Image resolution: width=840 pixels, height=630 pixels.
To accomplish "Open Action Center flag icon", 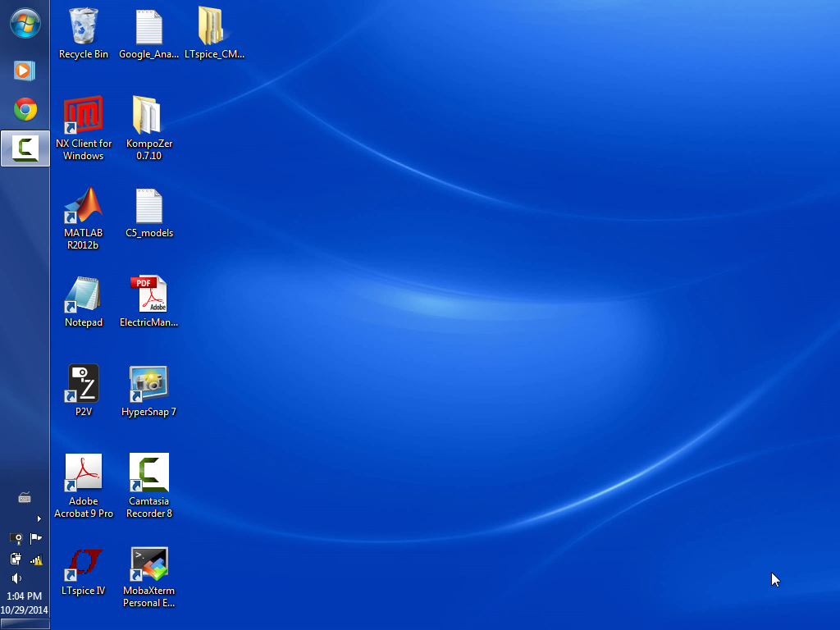I will coord(35,538).
